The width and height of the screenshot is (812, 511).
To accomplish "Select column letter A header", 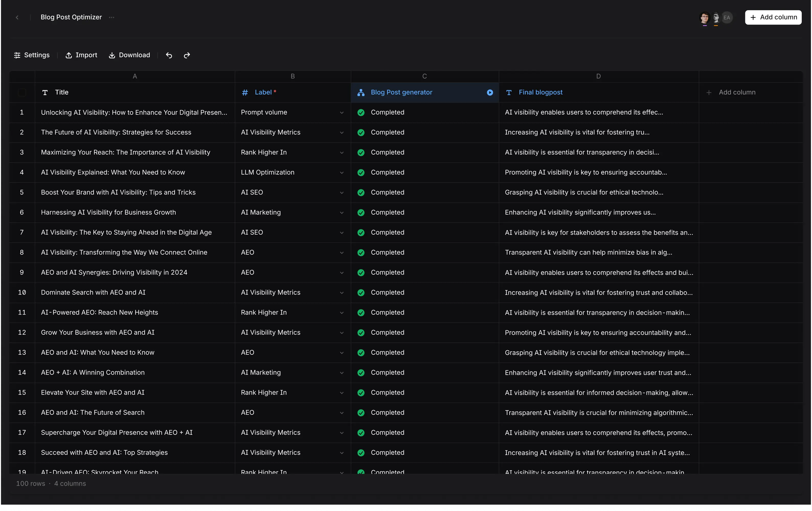I will click(x=135, y=76).
